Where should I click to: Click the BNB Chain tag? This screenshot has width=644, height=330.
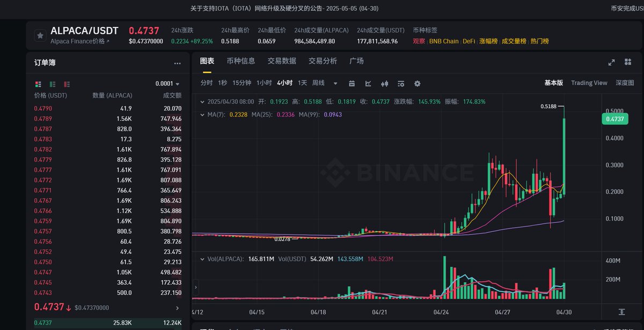pyautogui.click(x=444, y=41)
